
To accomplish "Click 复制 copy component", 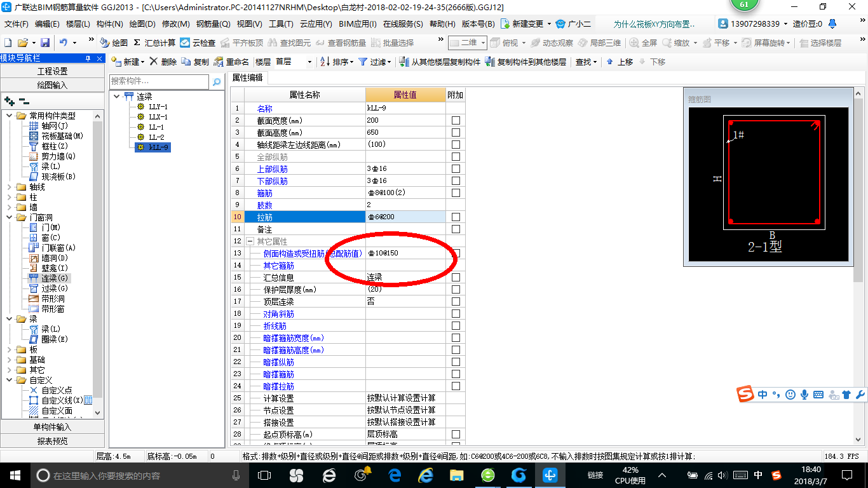I will (x=195, y=62).
